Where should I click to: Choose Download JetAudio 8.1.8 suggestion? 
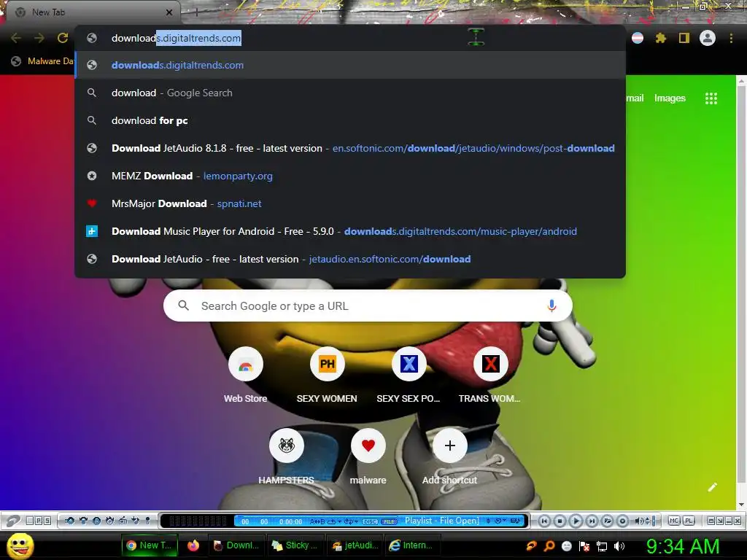tap(350, 148)
